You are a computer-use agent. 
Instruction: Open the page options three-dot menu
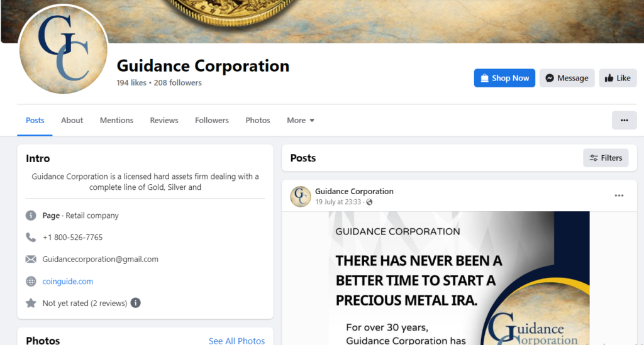pos(625,120)
